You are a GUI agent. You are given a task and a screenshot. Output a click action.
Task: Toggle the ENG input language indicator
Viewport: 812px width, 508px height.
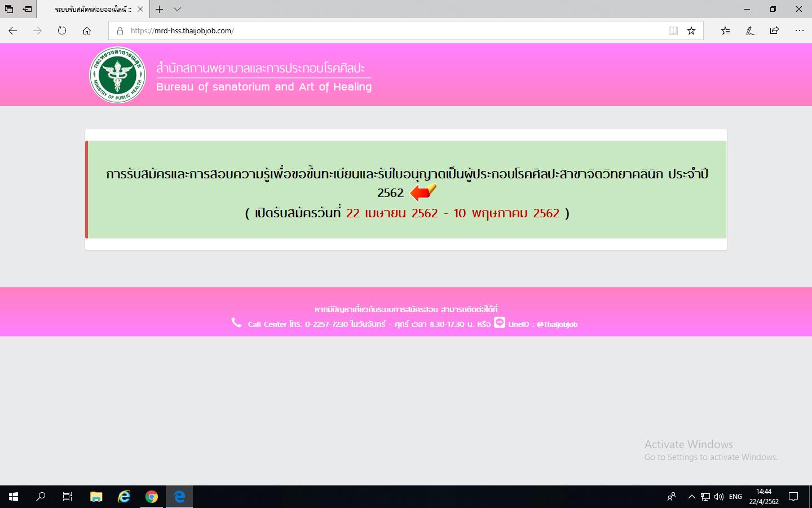[x=735, y=497]
